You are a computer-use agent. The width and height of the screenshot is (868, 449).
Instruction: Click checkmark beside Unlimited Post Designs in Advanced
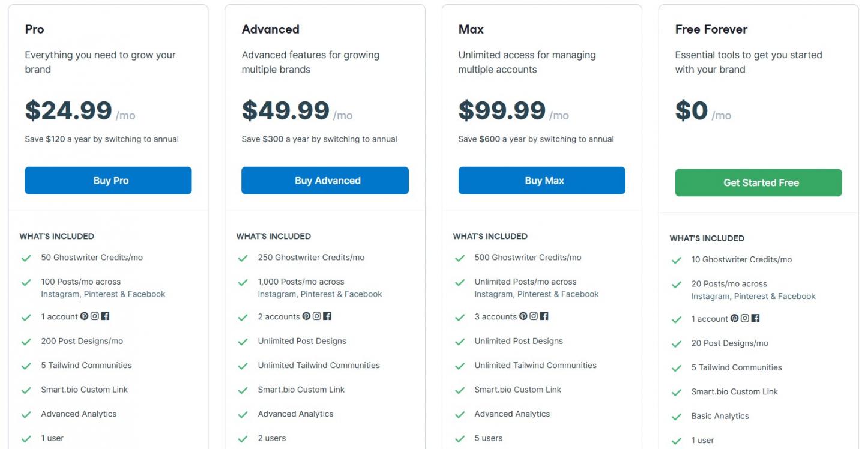pos(243,342)
